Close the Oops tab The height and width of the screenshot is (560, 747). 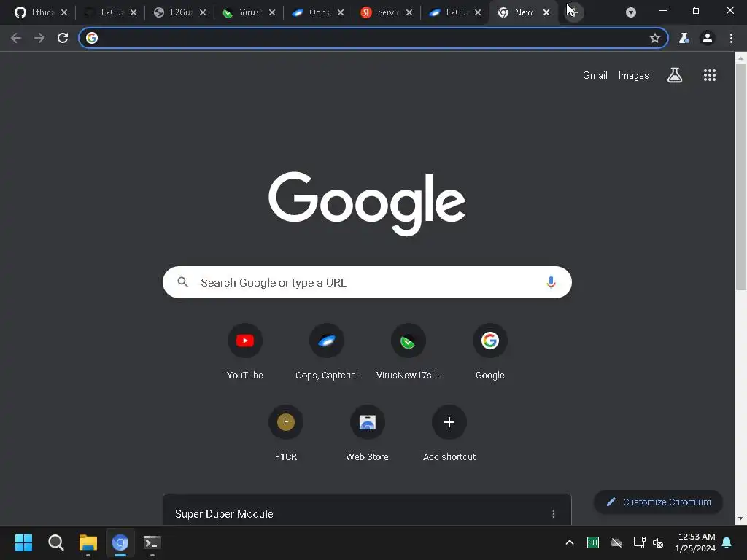click(341, 12)
